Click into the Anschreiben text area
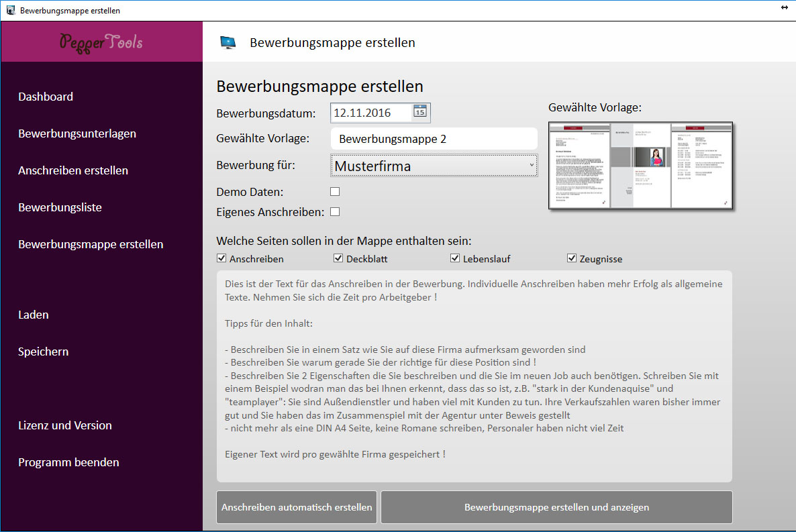The height and width of the screenshot is (532, 796). (x=474, y=376)
